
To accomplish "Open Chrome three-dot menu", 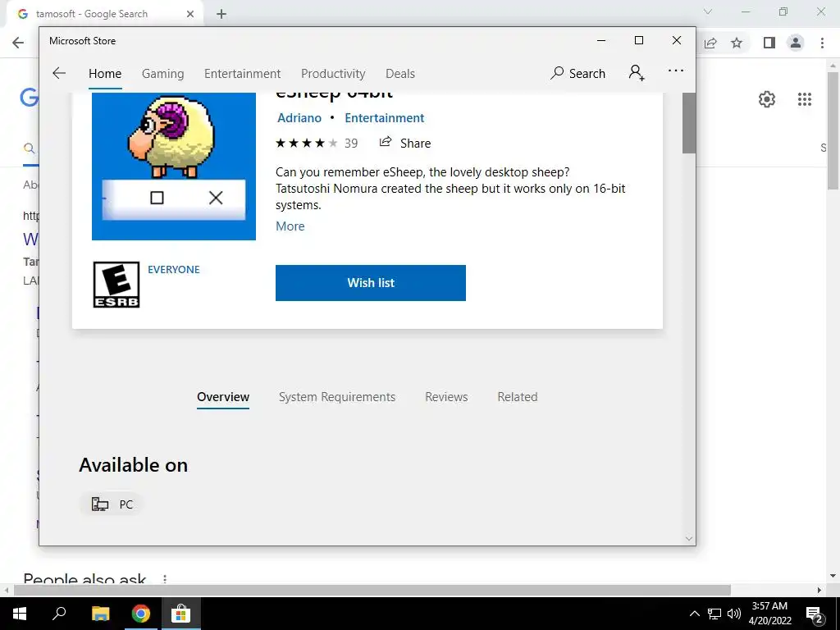I will 822,43.
